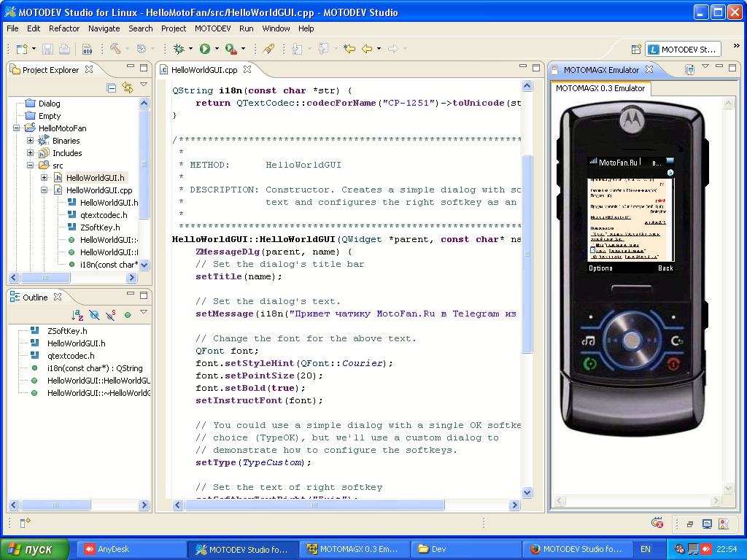Open the File menu
The width and height of the screenshot is (747, 560).
(12, 28)
